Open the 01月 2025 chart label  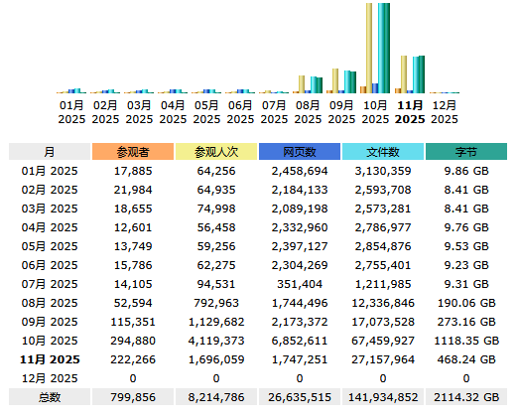coord(71,112)
